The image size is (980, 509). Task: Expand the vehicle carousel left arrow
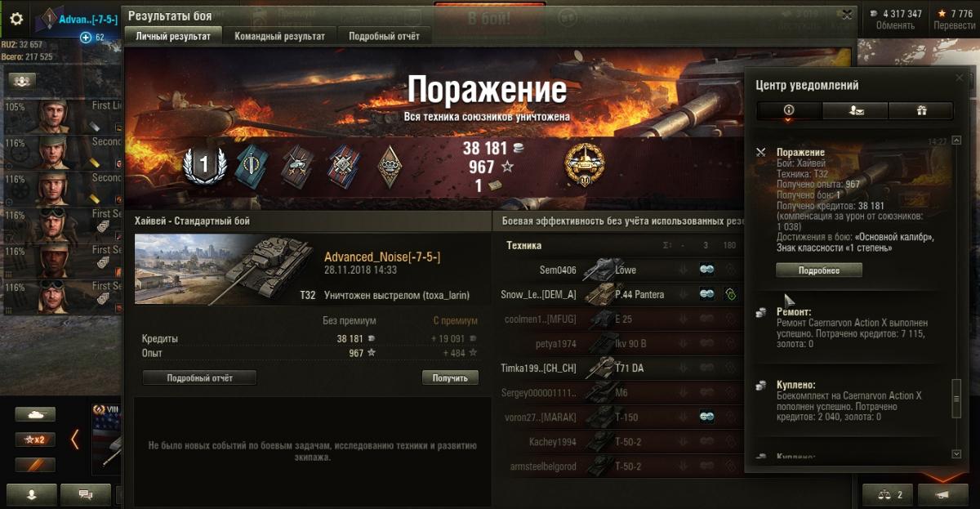(x=74, y=440)
